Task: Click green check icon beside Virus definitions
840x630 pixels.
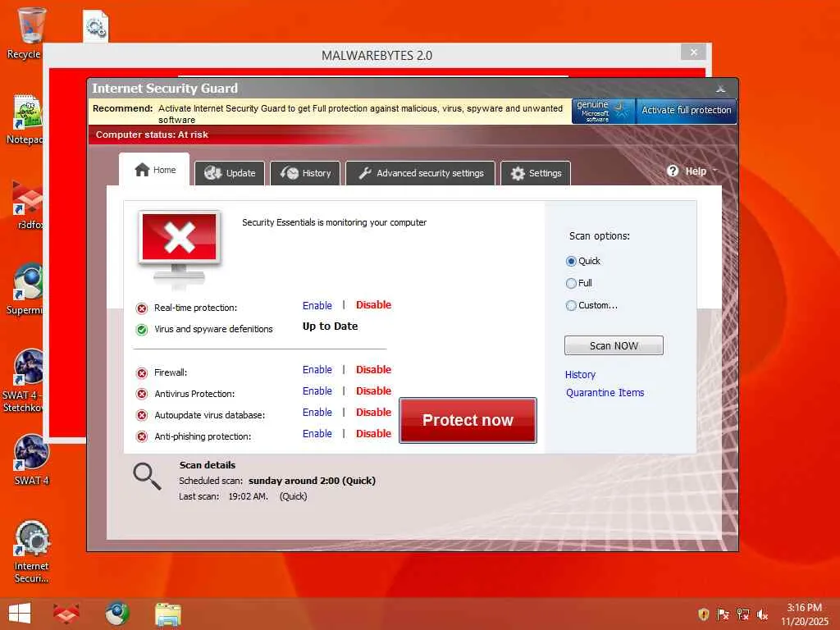Action: (x=142, y=330)
